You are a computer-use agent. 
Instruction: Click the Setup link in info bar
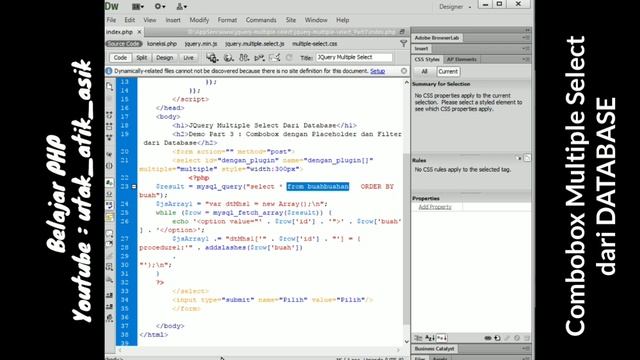(x=377, y=71)
